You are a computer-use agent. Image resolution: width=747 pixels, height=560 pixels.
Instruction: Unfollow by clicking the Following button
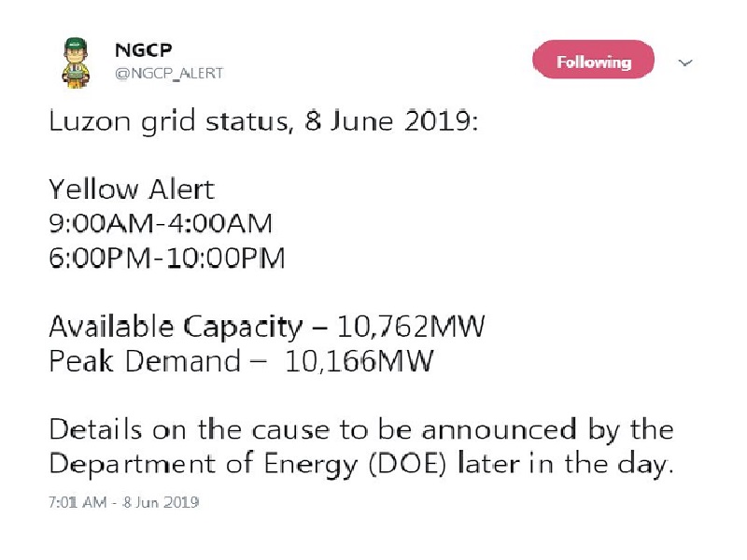pos(593,60)
